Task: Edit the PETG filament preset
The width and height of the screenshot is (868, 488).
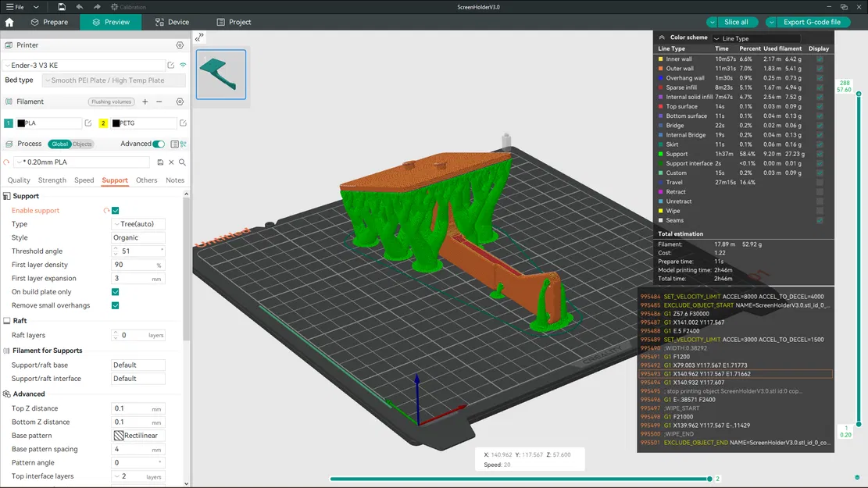Action: [x=183, y=123]
